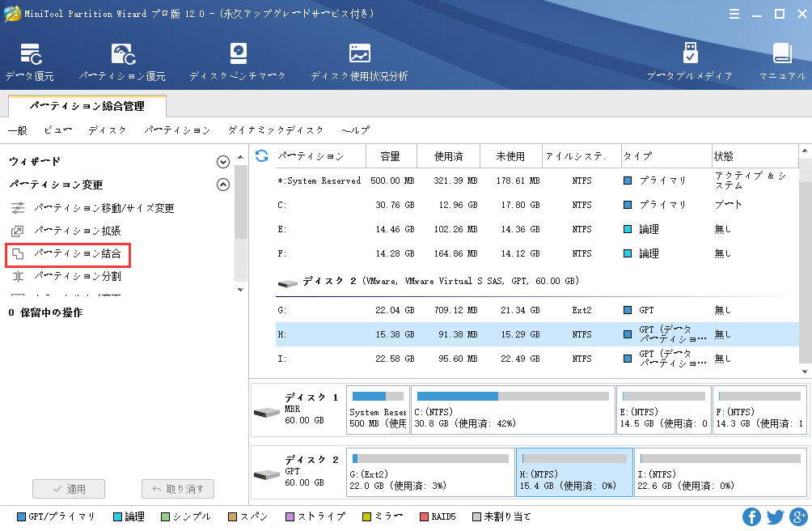812x531 pixels.
Task: Open the マニュアル (Manual)
Action: pos(783,62)
